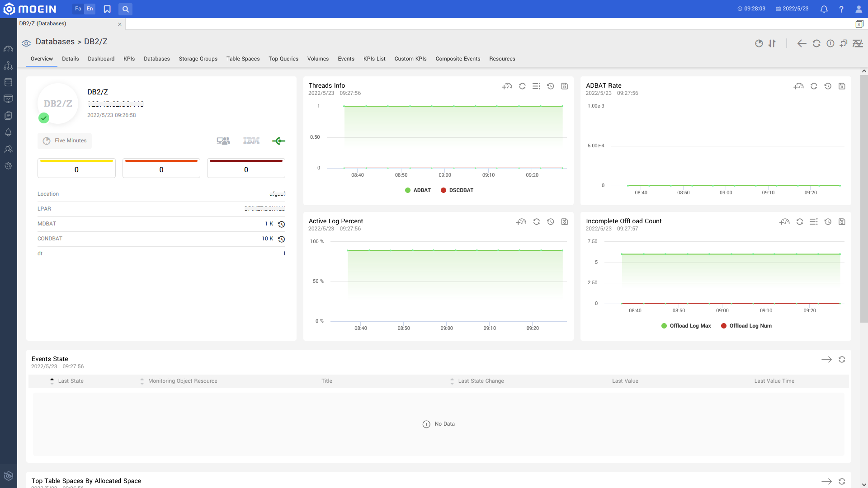Toggle the eye watch icon beside Databases
The width and height of the screenshot is (868, 488).
[x=26, y=43]
